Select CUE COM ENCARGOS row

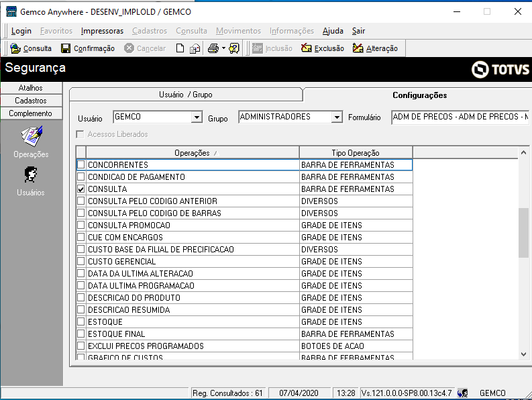244,237
